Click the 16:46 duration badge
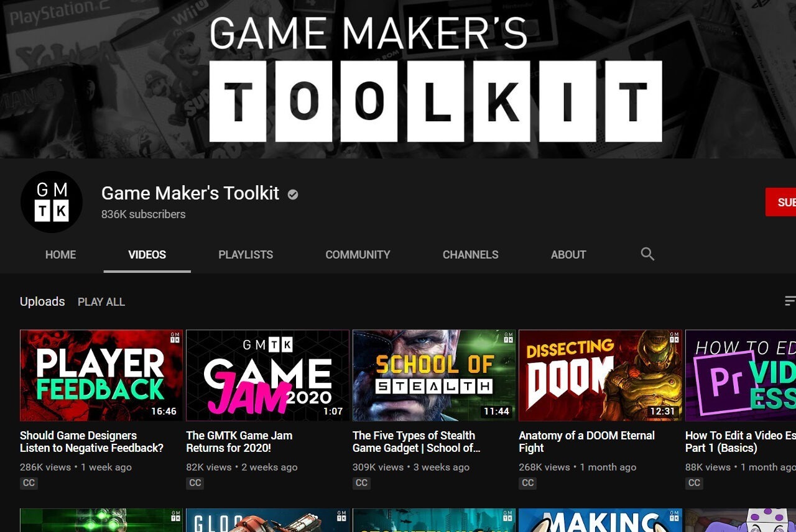 pos(164,411)
